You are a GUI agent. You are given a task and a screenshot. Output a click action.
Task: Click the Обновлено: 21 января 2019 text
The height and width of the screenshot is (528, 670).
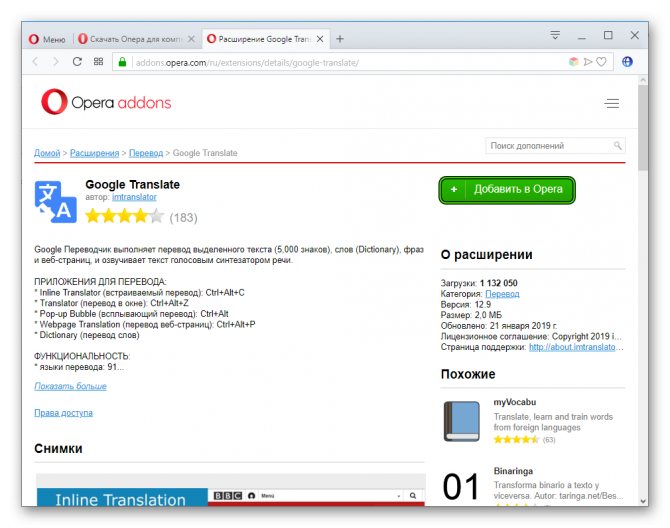click(499, 326)
